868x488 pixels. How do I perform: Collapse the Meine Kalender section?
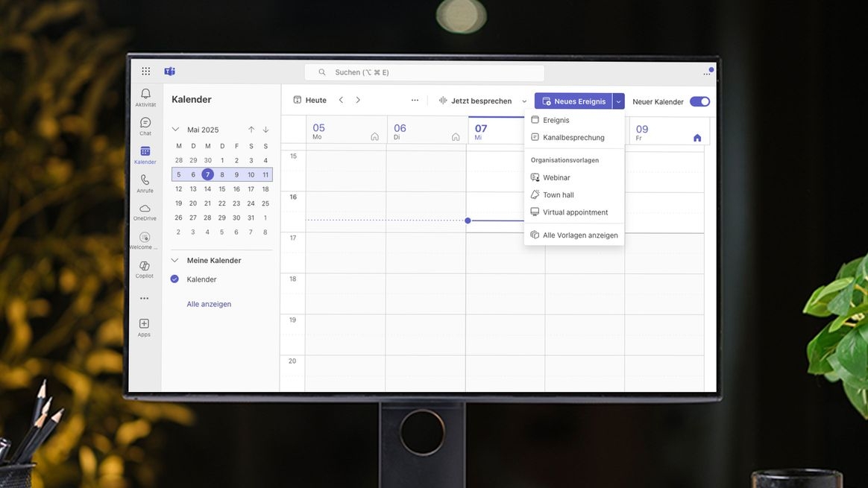(x=175, y=261)
